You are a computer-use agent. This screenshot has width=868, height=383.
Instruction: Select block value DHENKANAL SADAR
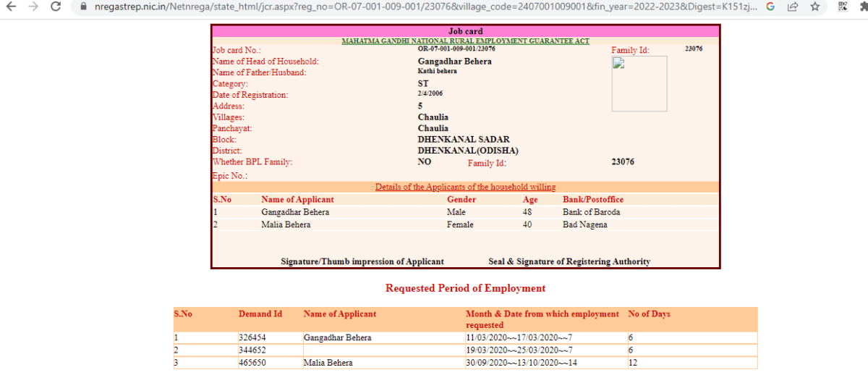pyautogui.click(x=464, y=140)
